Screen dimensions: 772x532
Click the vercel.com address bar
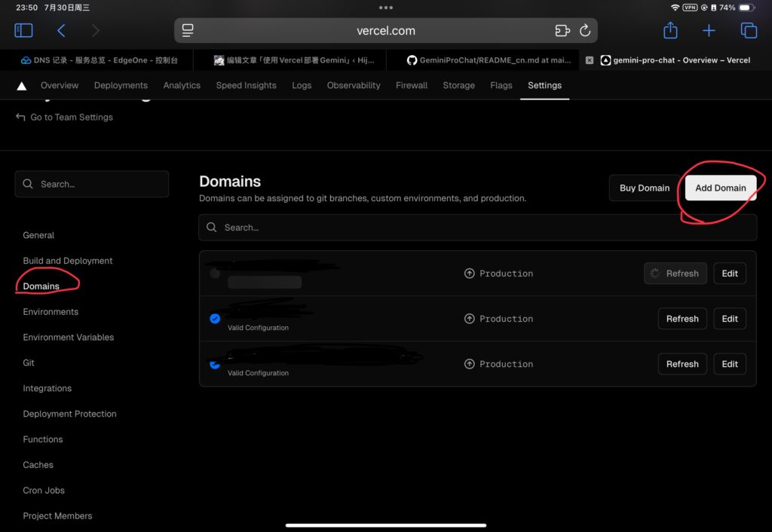[x=386, y=30]
